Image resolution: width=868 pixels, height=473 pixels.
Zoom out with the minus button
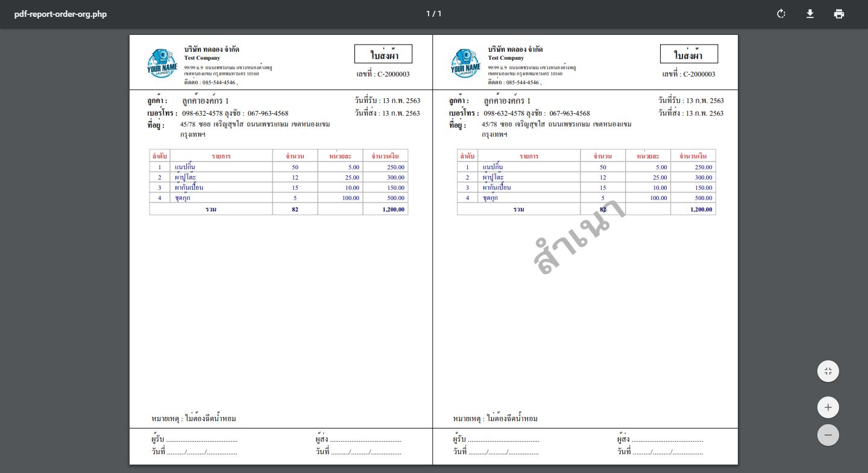tap(828, 435)
